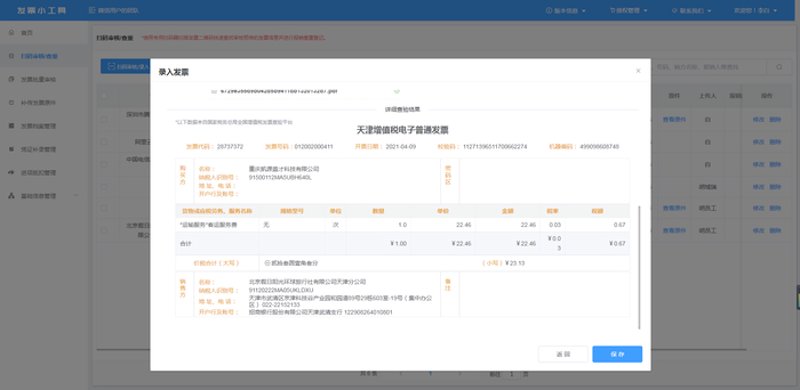This screenshot has height=390, width=800.
Task: Open the 欢迎您 李白 user dropdown
Action: tap(756, 11)
